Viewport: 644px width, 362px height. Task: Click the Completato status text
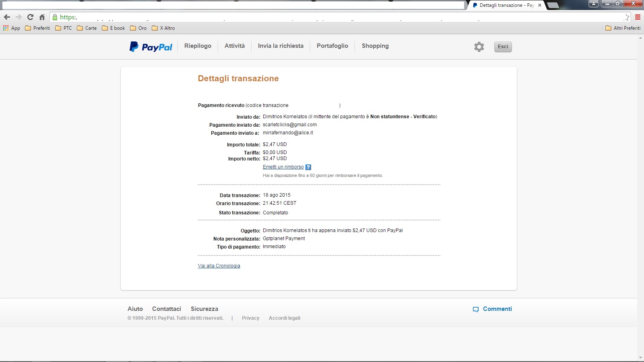275,213
